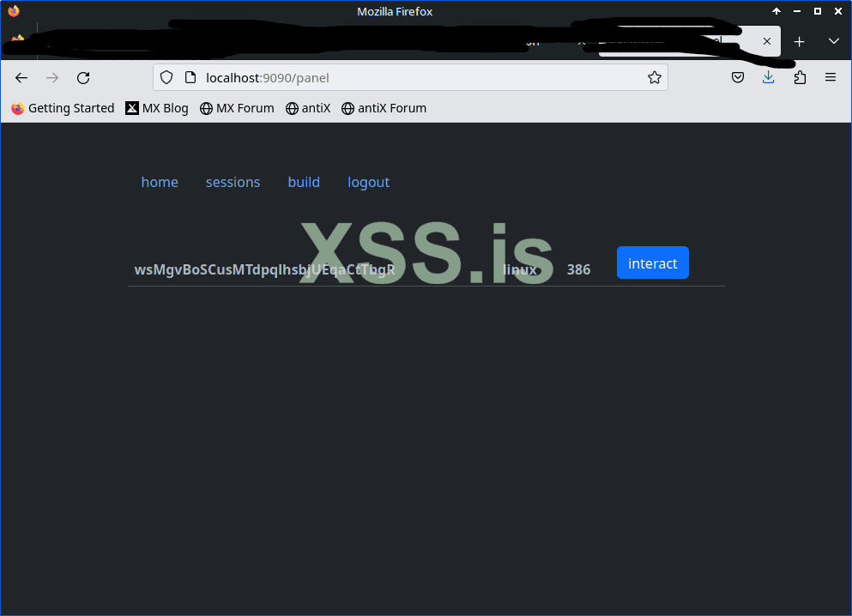Bookmark this page with the star icon
Viewport: 852px width, 616px height.
pos(654,78)
